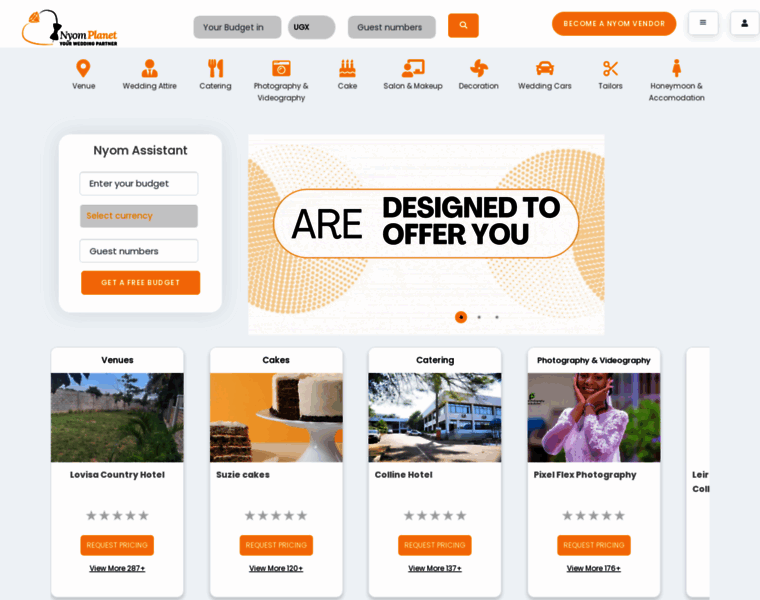This screenshot has height=600, width=760.
Task: Open the UGX currency dropdown in header
Action: point(311,27)
